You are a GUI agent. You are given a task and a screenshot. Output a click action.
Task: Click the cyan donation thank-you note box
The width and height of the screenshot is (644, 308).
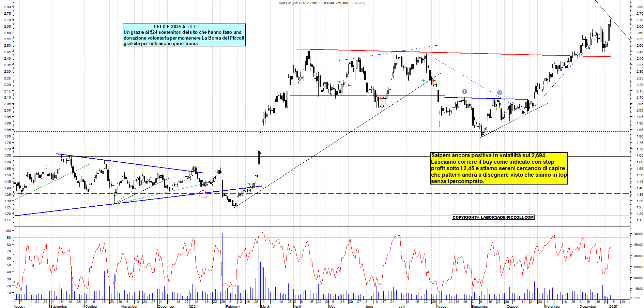(184, 35)
